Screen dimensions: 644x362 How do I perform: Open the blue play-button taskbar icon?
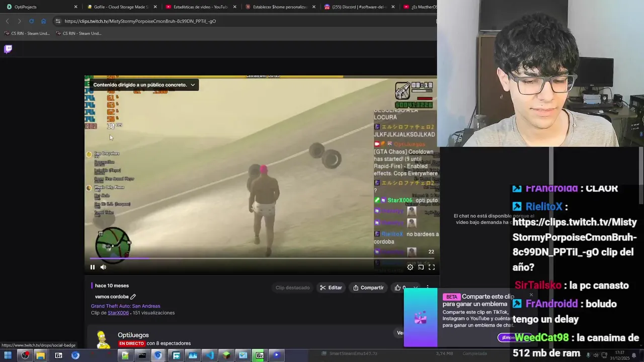pos(276,355)
